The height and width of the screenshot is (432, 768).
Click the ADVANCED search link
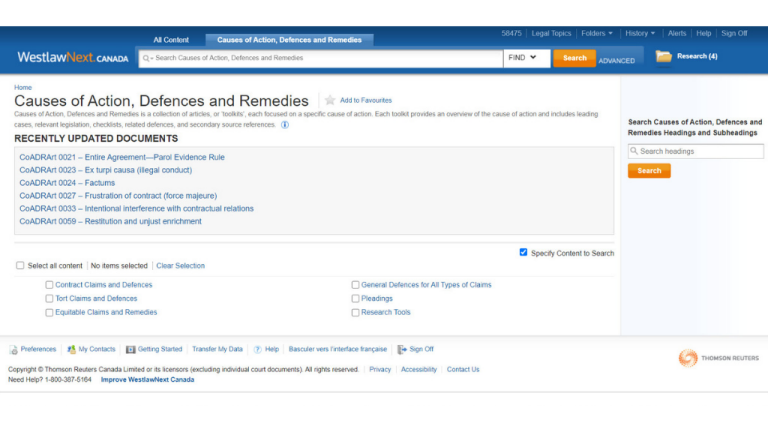coord(616,61)
